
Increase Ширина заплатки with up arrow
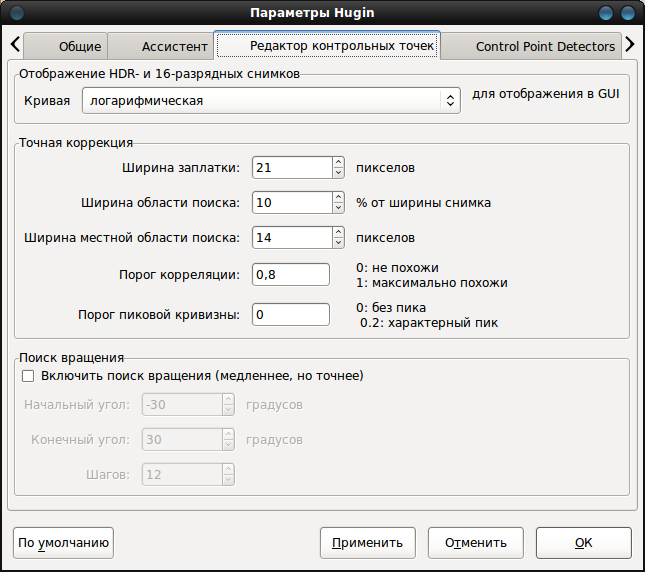pos(339,162)
